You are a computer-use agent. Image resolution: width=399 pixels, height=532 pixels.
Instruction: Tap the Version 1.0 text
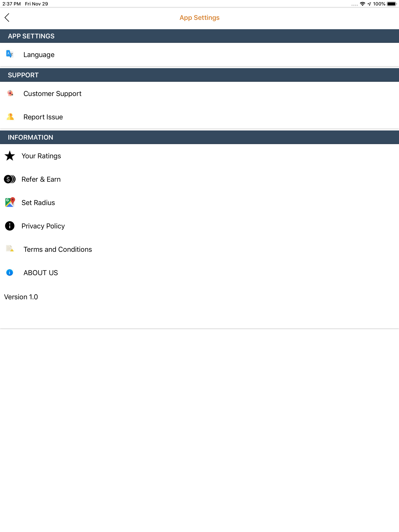(x=21, y=297)
